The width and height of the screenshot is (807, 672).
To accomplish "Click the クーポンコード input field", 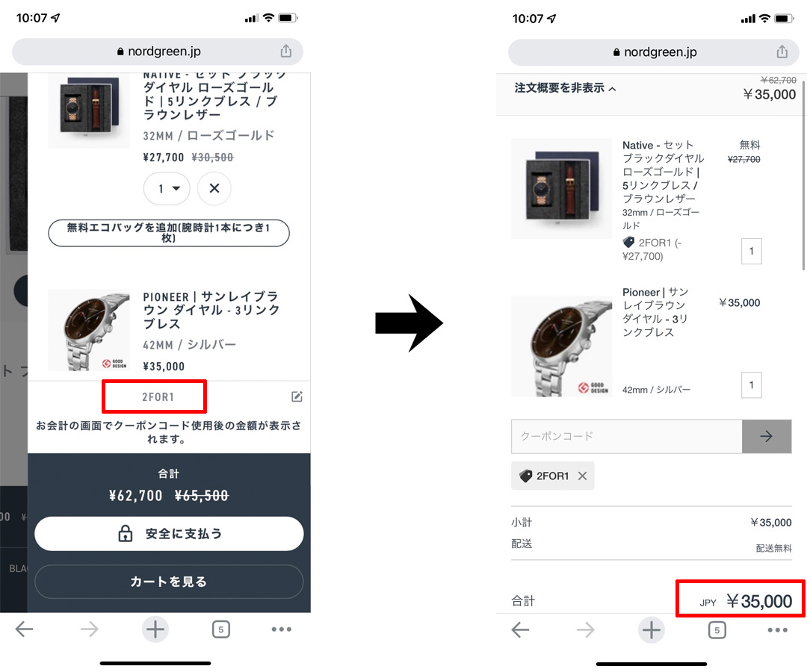I will click(626, 436).
